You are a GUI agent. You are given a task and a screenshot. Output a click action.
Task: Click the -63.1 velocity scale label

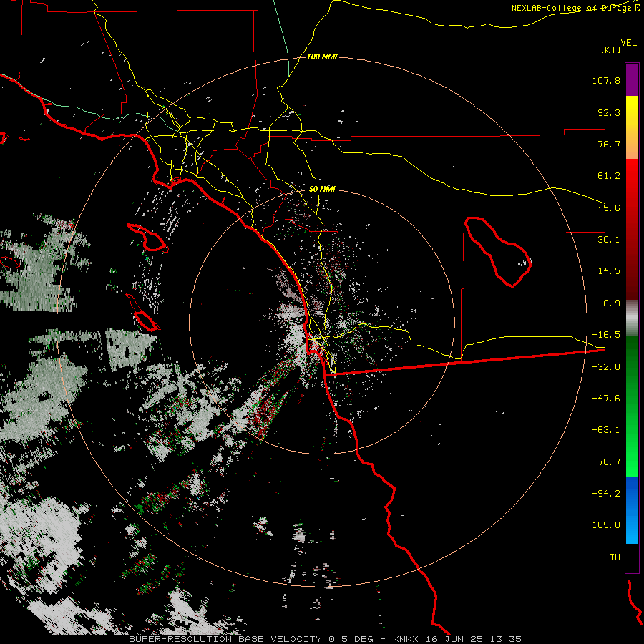[606, 430]
